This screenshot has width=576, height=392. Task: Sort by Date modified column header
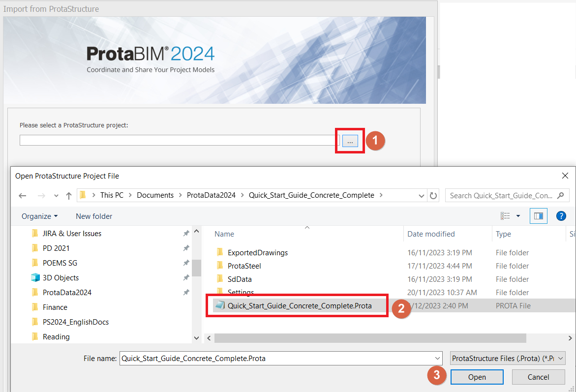pos(431,234)
